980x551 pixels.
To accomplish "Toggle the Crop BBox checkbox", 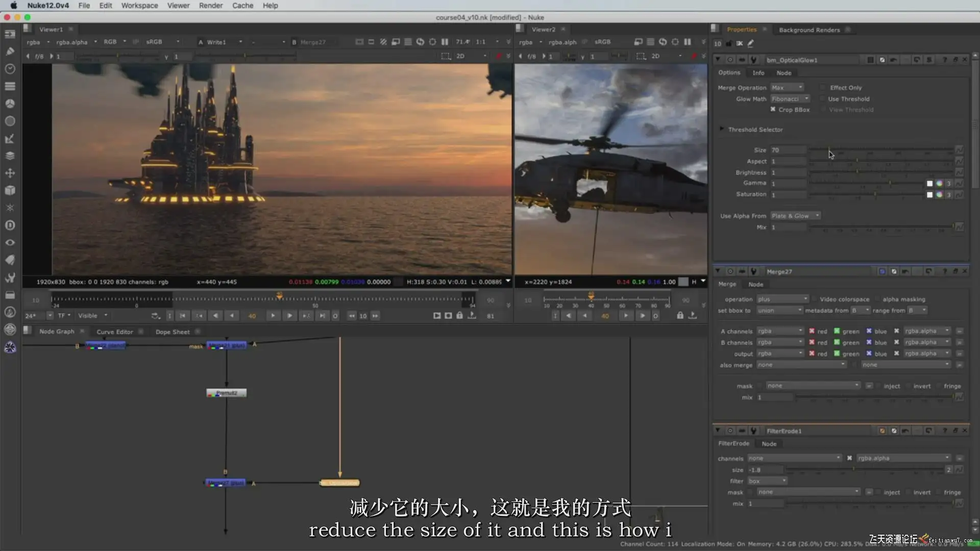I will pos(773,110).
